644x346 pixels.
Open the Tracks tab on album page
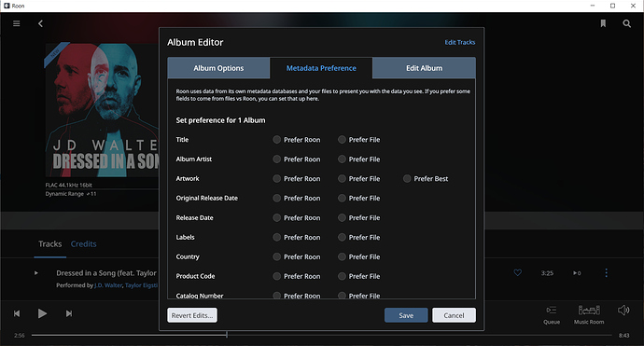coord(50,244)
